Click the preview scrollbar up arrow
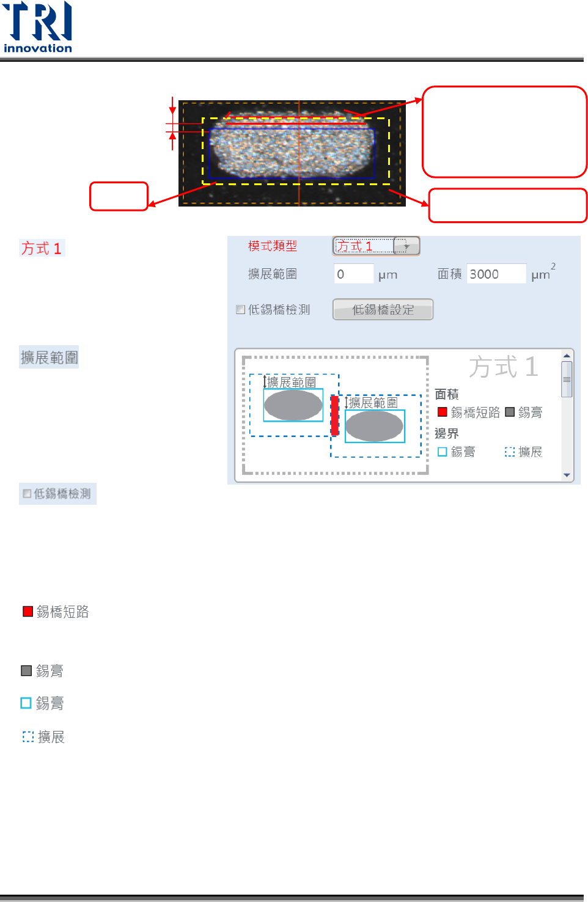 click(x=567, y=355)
